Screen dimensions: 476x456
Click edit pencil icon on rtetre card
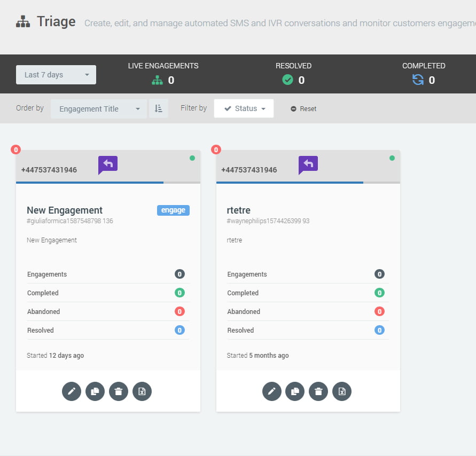click(x=271, y=391)
